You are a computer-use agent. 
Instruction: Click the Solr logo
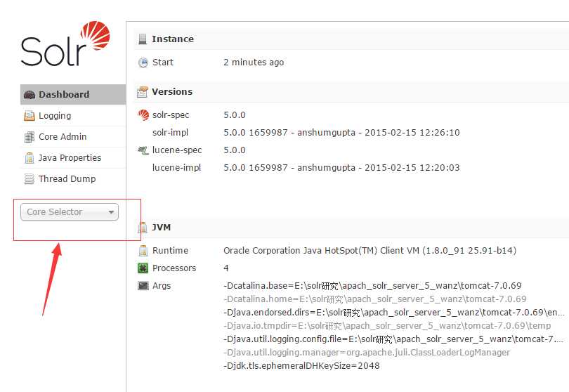pos(65,44)
